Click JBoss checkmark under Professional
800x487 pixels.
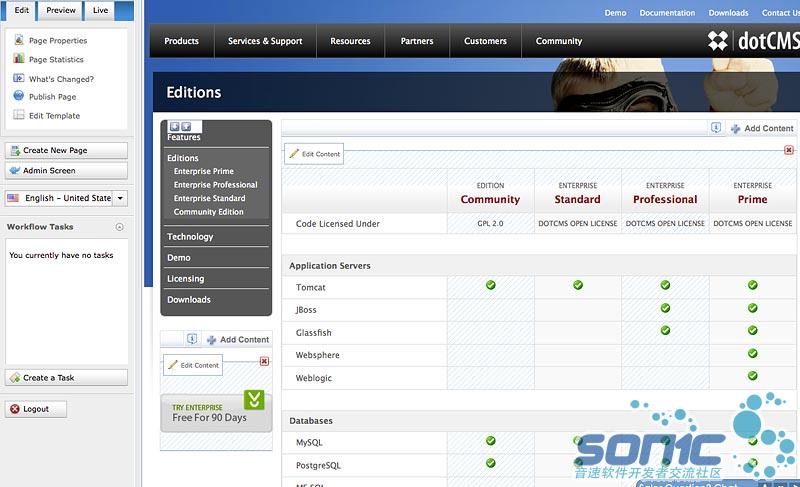[x=665, y=308]
